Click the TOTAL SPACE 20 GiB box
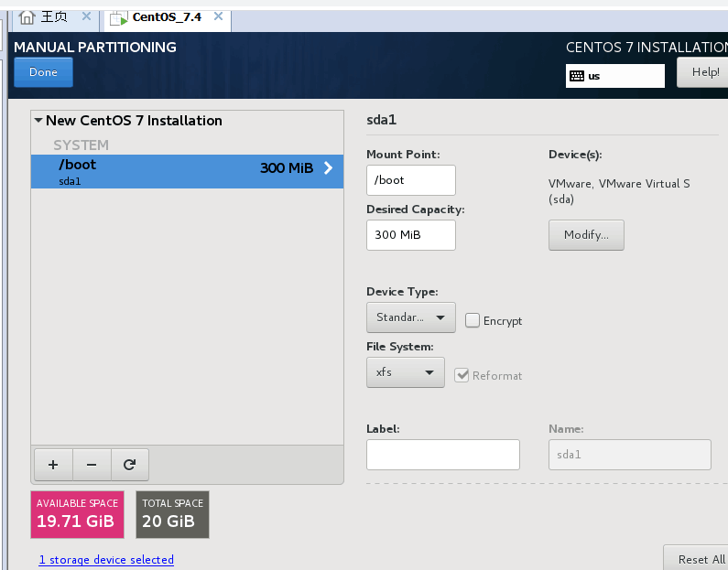Image resolution: width=728 pixels, height=570 pixels. (172, 515)
